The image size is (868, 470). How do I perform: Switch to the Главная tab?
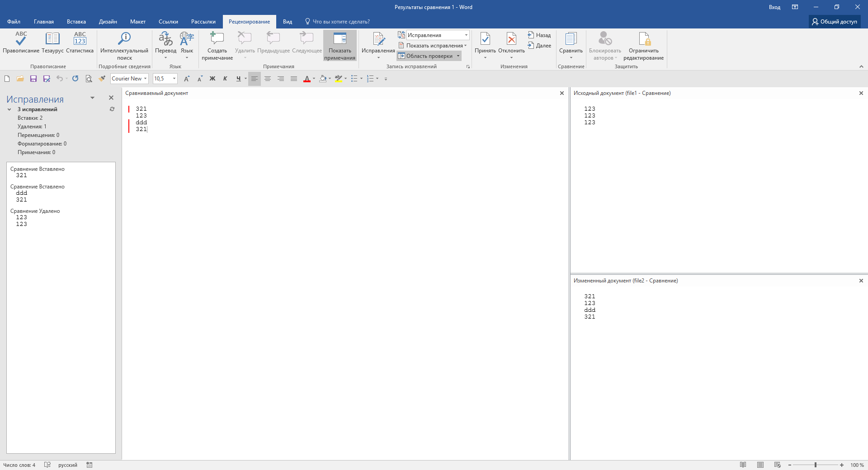click(x=43, y=22)
